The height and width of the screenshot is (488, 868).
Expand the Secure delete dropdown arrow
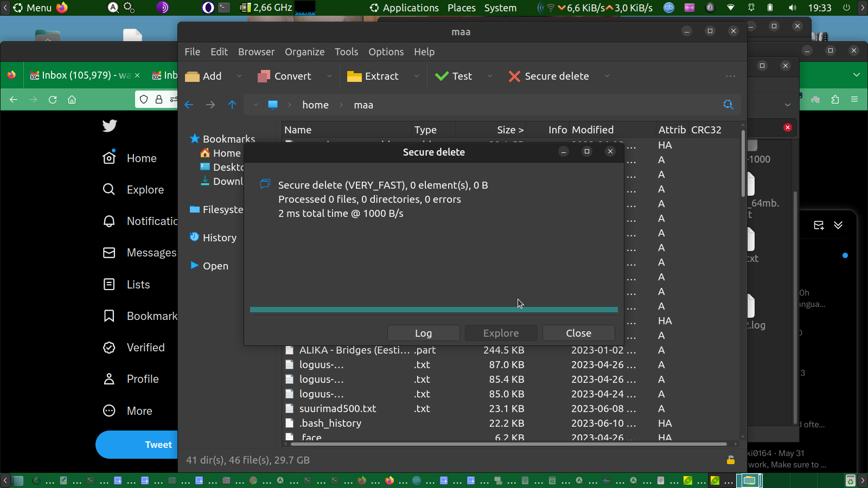tap(607, 76)
